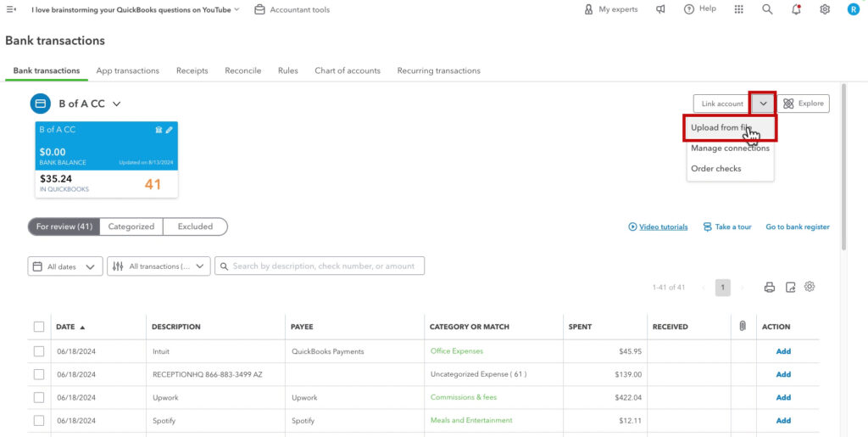Open All transactions filter dropdown
The height and width of the screenshot is (437, 868).
(159, 266)
